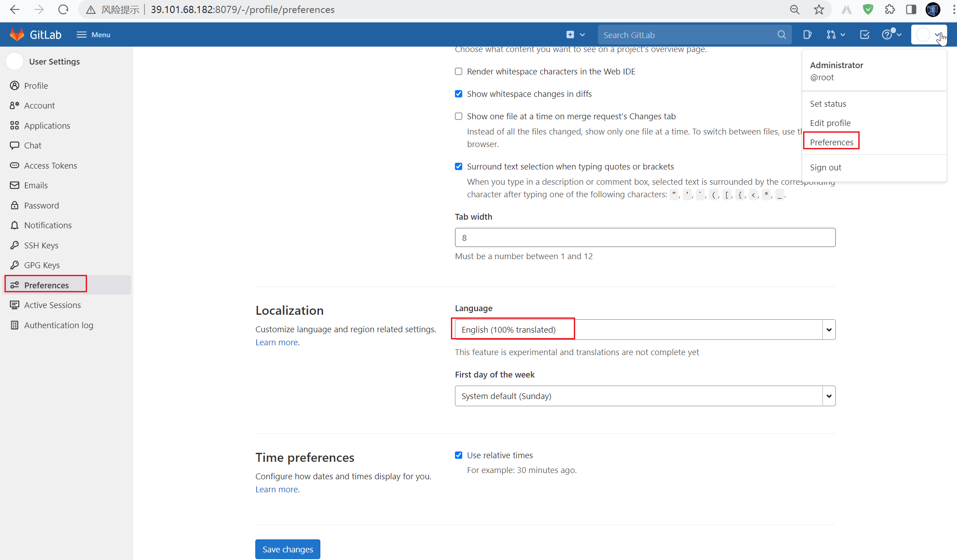Click the zoom magnifier icon in address bar
This screenshot has width=957, height=560.
[x=795, y=9]
